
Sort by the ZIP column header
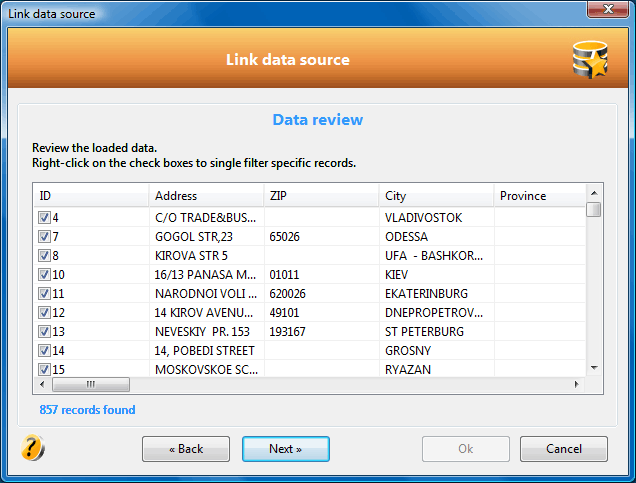[321, 196]
